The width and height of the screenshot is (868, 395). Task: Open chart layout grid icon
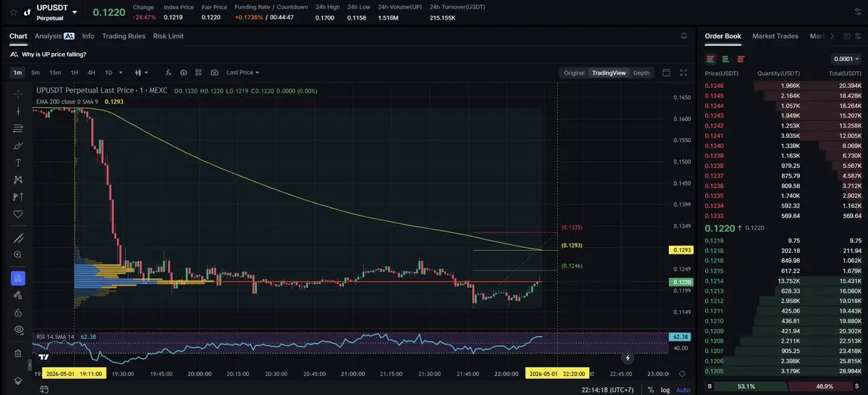point(198,72)
